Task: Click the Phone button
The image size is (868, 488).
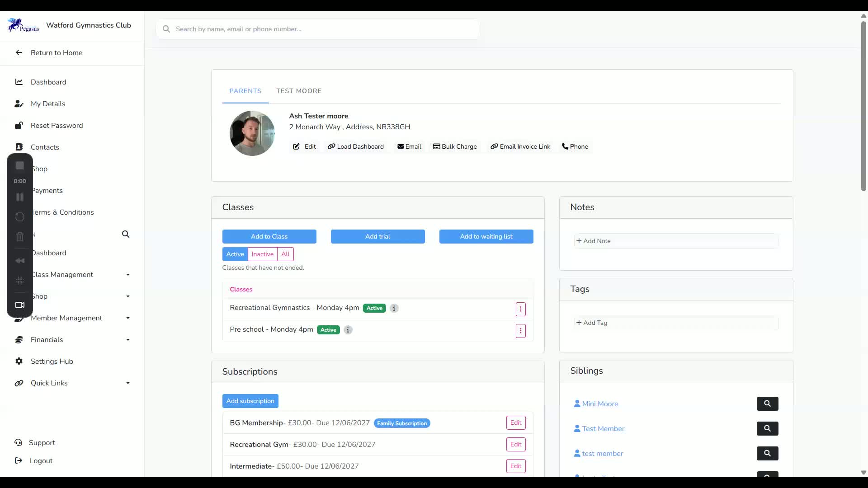Action: (x=575, y=146)
